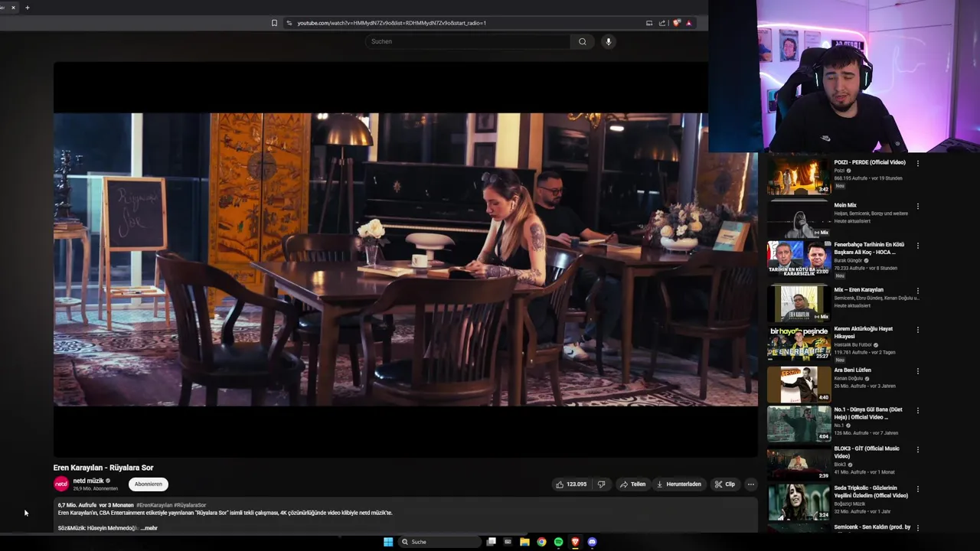This screenshot has height=551, width=980.
Task: Click the Teilen share button
Action: (632, 484)
